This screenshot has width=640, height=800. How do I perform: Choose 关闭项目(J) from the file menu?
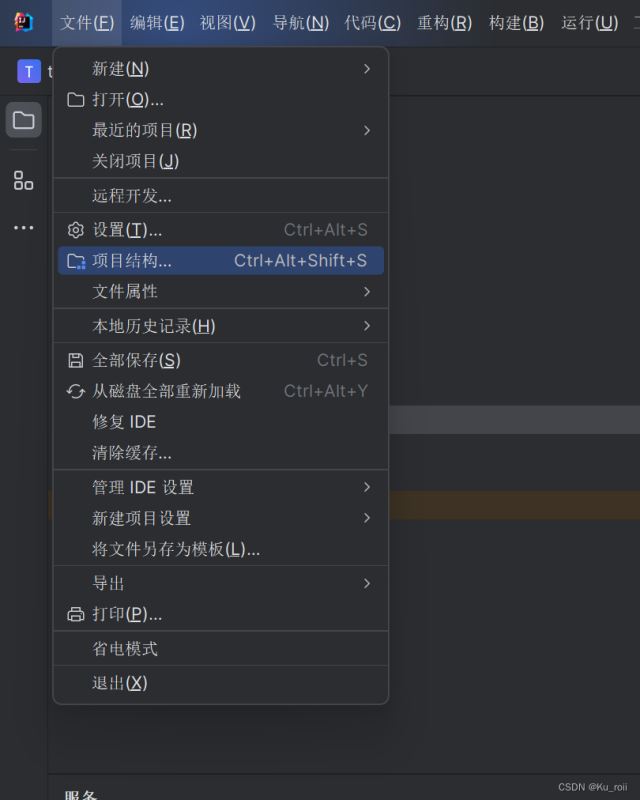[135, 161]
